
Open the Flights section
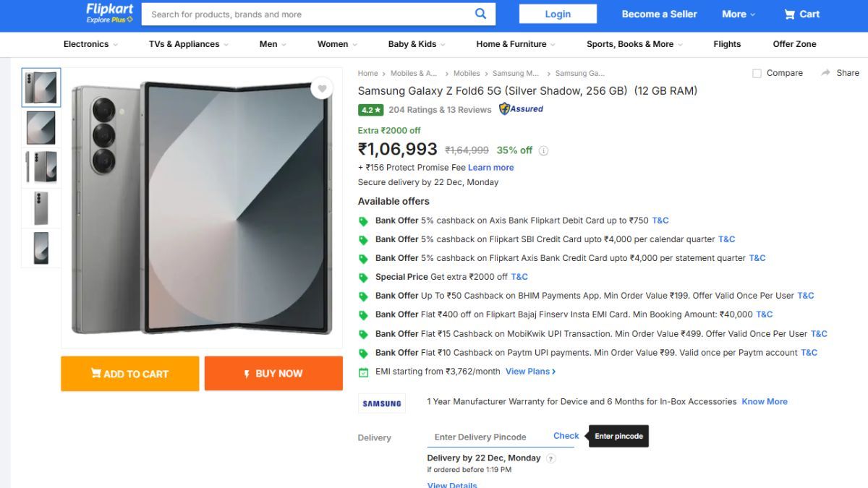[x=727, y=44]
